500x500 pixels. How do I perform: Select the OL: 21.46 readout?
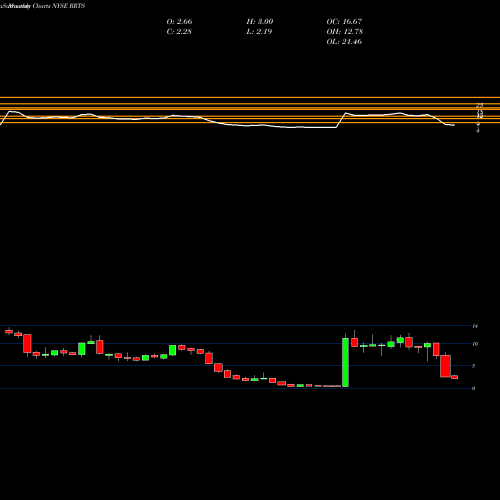click(x=344, y=42)
